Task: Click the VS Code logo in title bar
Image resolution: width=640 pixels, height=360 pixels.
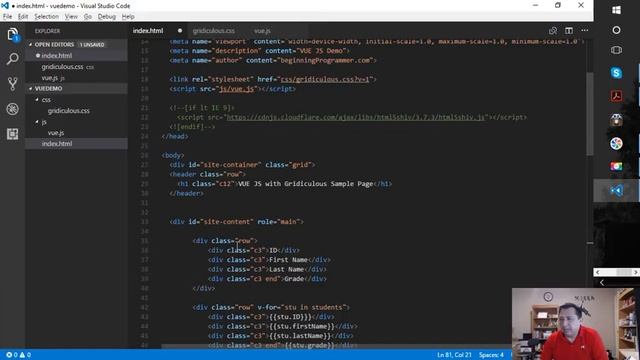Action: click(x=5, y=6)
